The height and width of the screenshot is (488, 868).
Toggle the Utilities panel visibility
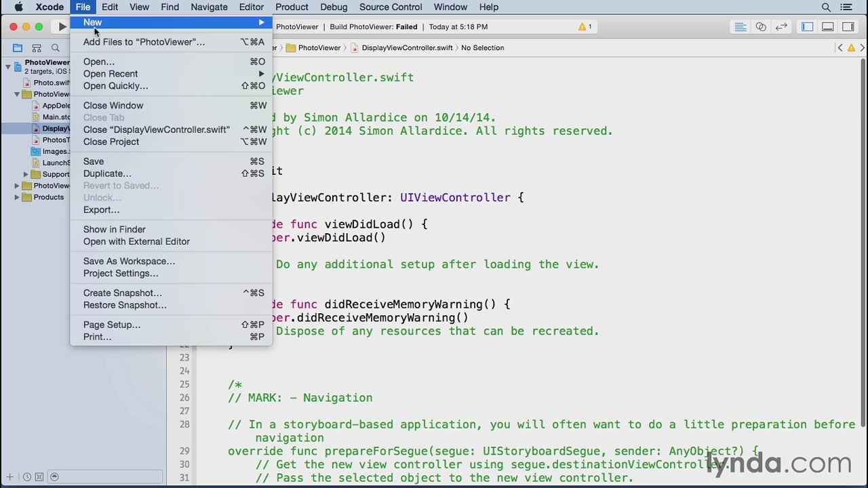(848, 26)
